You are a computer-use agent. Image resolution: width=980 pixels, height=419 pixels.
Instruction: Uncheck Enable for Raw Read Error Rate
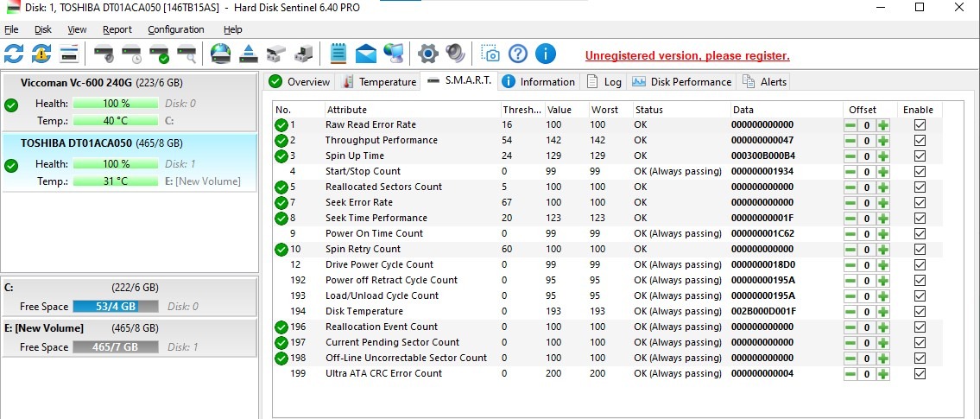[920, 125]
